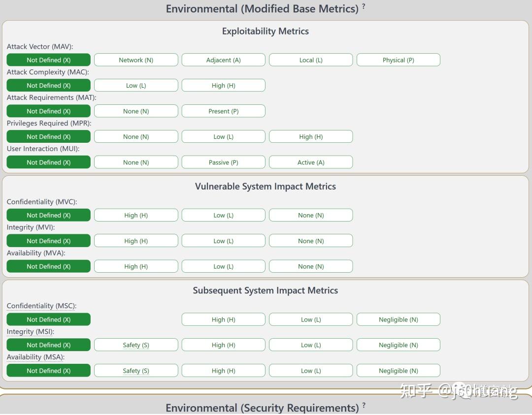Screen dimensions: 532x415
Task: Set Integrity (MVI) to None (N)
Action: [x=311, y=241]
